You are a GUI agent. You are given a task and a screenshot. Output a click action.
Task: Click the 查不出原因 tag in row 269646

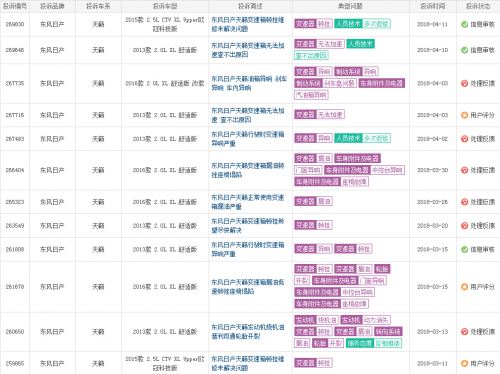[311, 55]
